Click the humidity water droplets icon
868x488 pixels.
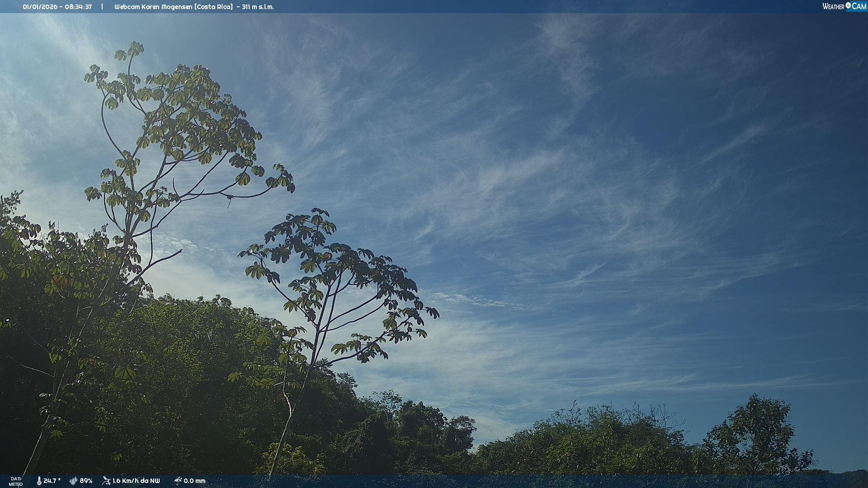coord(73,481)
